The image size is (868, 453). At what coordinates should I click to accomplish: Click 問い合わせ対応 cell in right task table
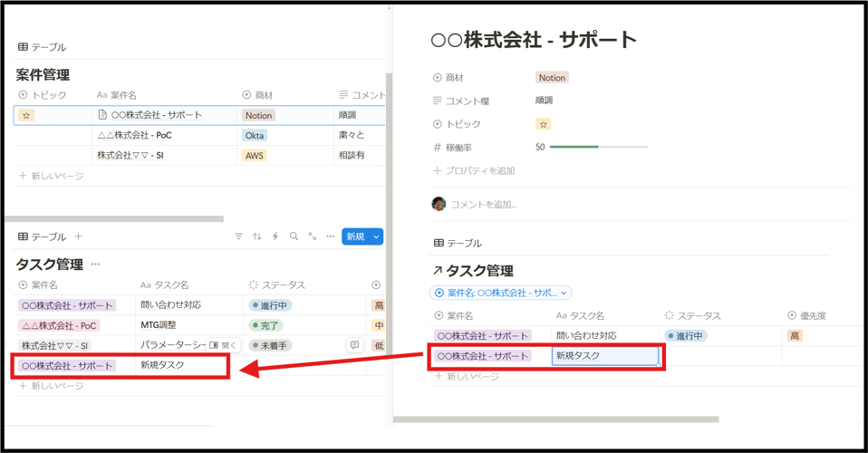(586, 335)
